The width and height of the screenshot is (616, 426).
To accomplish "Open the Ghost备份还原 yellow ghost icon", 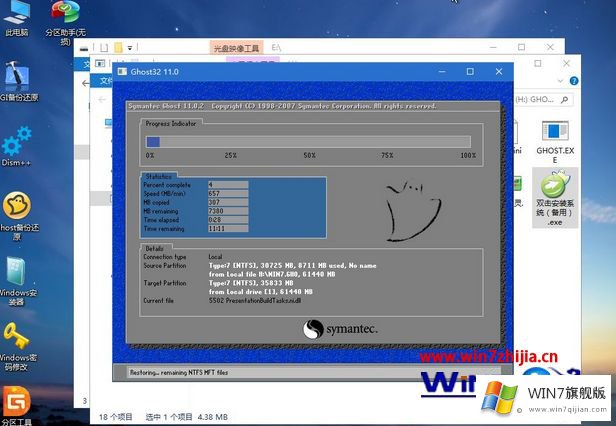I will [x=18, y=215].
